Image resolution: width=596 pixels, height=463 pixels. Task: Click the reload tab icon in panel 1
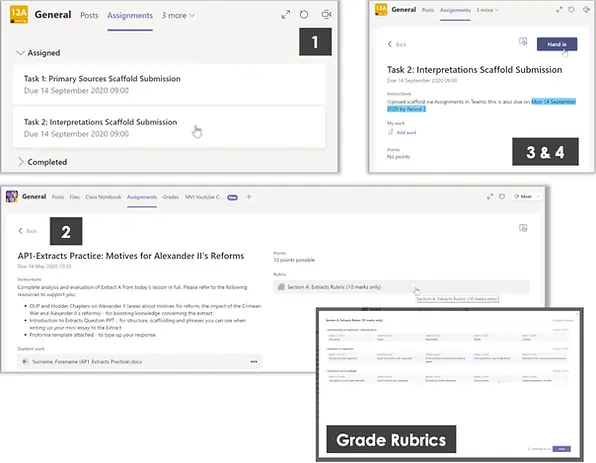pyautogui.click(x=304, y=15)
